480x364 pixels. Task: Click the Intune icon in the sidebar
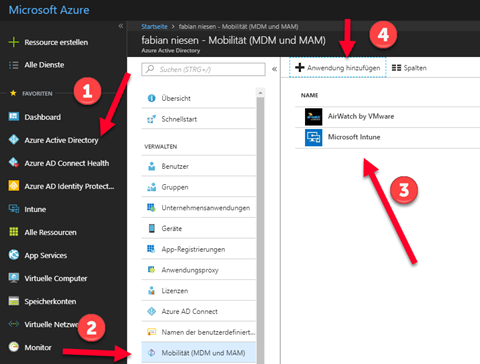(14, 209)
